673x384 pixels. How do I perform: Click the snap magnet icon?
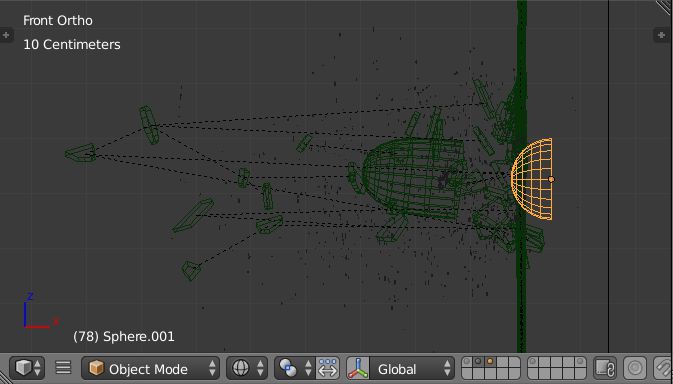663,368
